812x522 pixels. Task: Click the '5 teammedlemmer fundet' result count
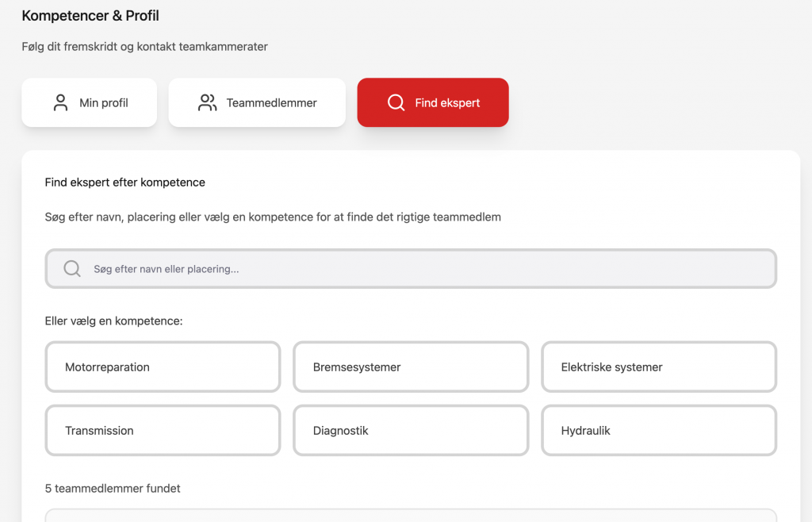pos(113,489)
